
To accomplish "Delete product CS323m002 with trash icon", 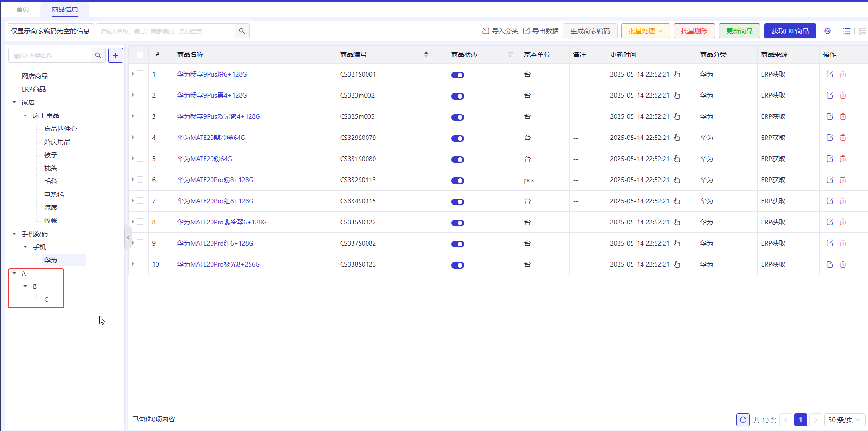I will (843, 95).
